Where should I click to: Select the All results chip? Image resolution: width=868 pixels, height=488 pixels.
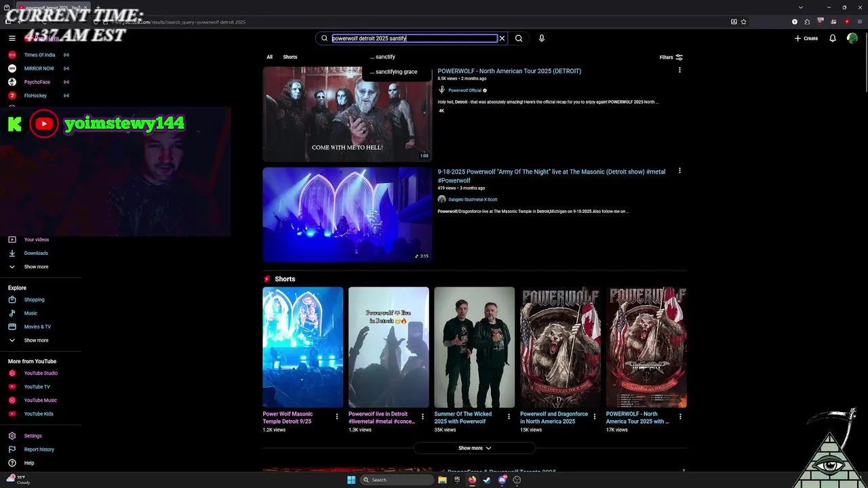tap(269, 57)
